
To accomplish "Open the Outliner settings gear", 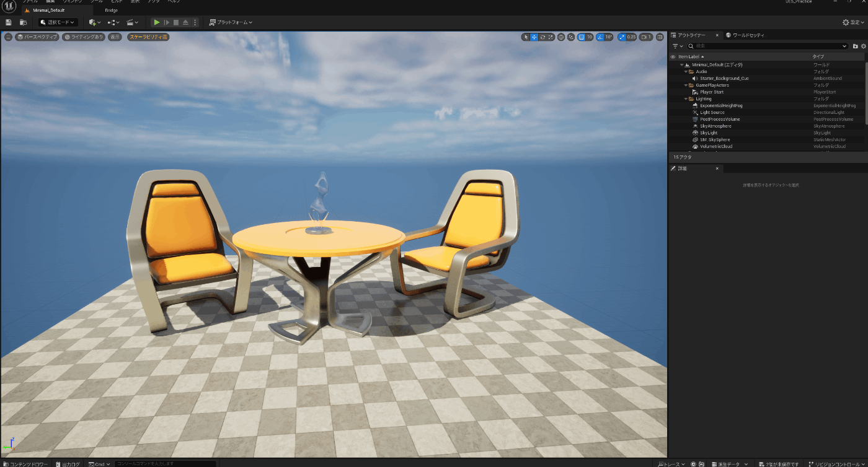I will [x=864, y=46].
